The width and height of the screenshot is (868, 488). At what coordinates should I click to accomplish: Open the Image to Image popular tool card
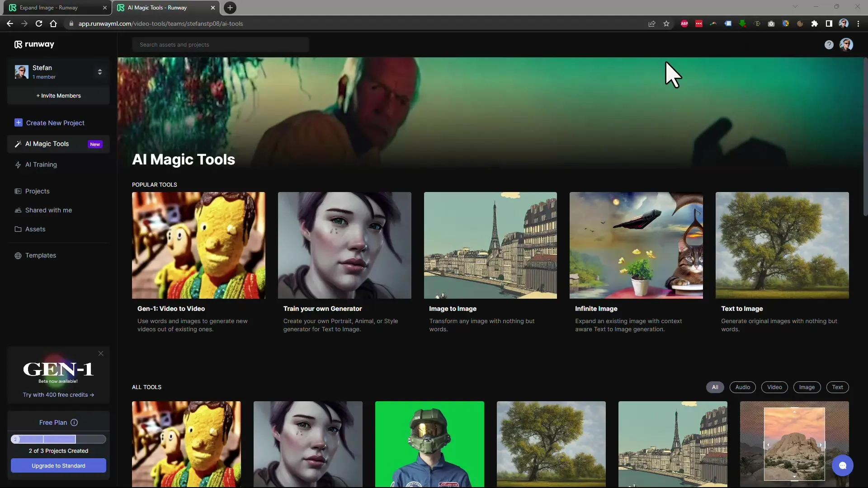click(x=491, y=263)
